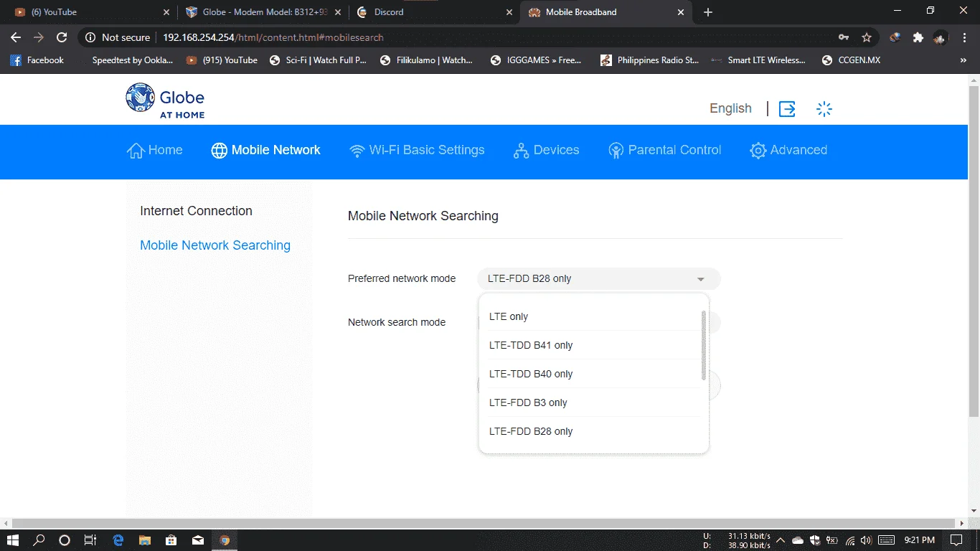
Task: Go forward with the browser arrow
Action: (39, 37)
